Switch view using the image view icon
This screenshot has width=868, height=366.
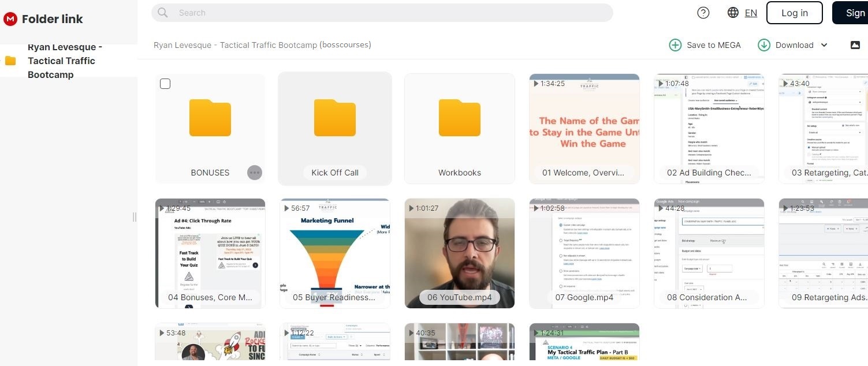[855, 45]
